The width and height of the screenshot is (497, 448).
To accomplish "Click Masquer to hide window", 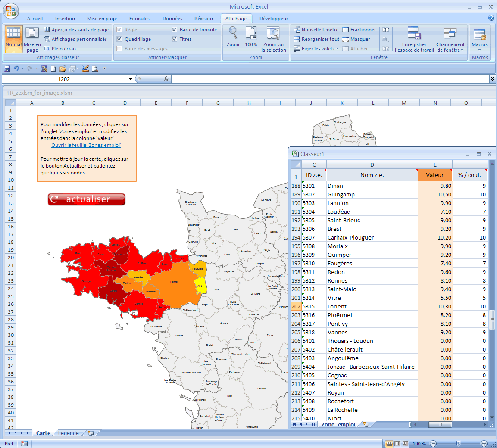I will point(356,39).
